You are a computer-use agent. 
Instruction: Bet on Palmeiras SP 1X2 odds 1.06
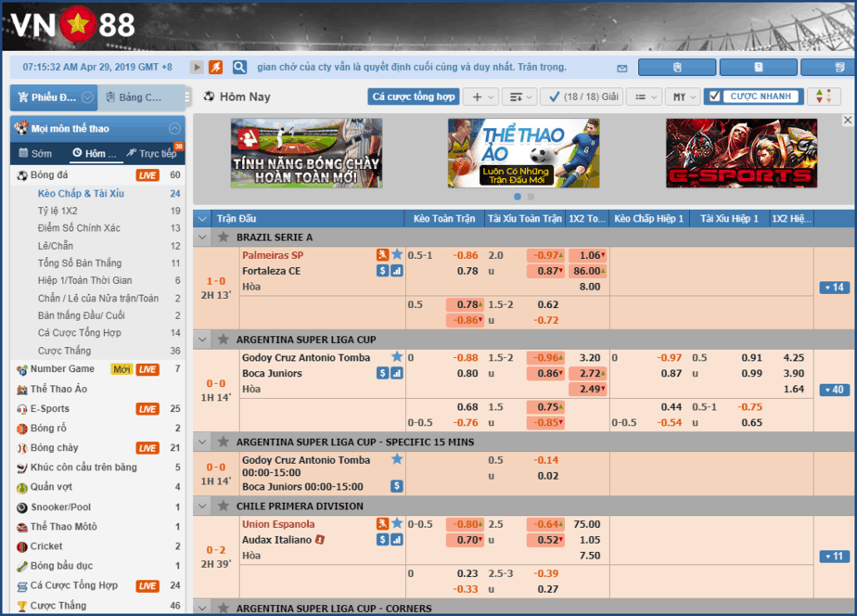coord(587,255)
